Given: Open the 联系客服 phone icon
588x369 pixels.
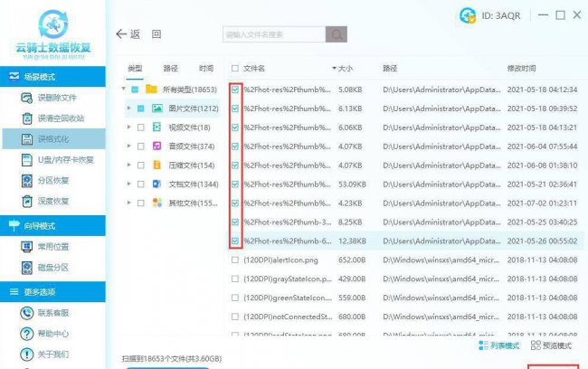Looking at the screenshot, I should point(27,313).
